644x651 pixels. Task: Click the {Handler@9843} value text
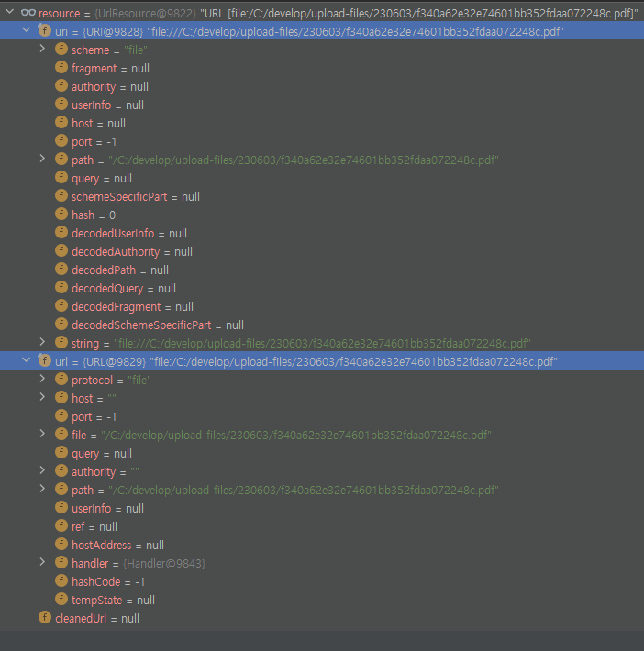click(x=164, y=563)
